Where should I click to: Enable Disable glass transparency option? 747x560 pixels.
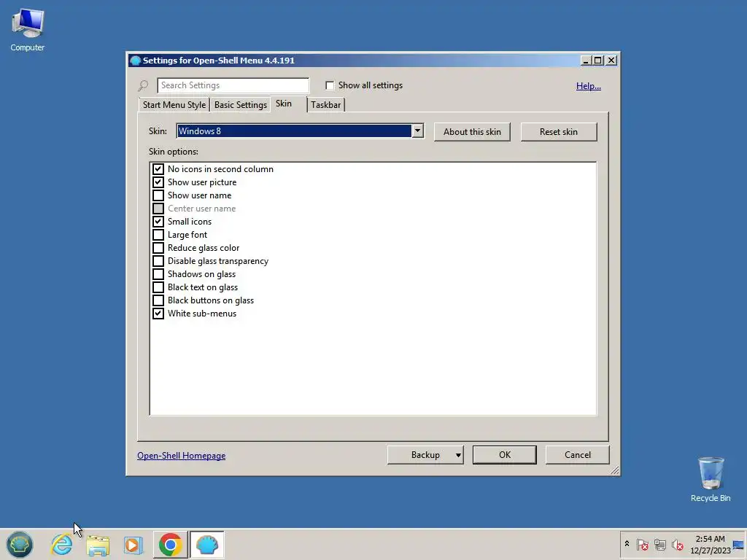click(x=158, y=261)
